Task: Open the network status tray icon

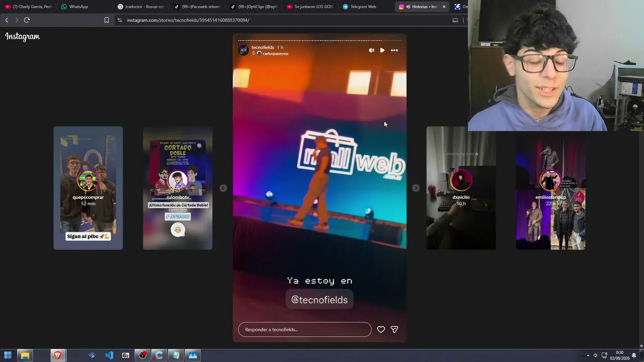Action: pyautogui.click(x=604, y=355)
